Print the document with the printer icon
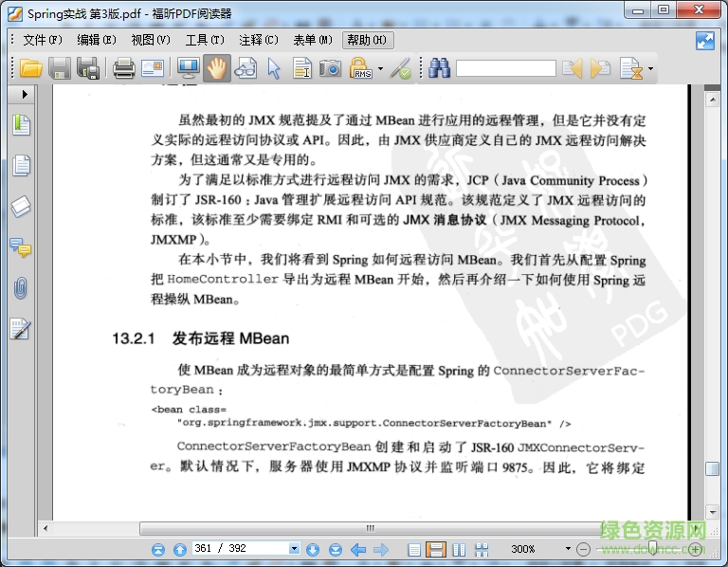Screen dimensions: 728x567 coord(124,68)
